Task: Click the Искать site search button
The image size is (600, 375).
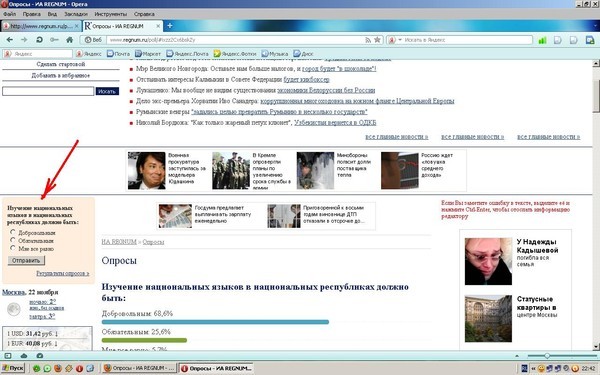Action: [107, 91]
